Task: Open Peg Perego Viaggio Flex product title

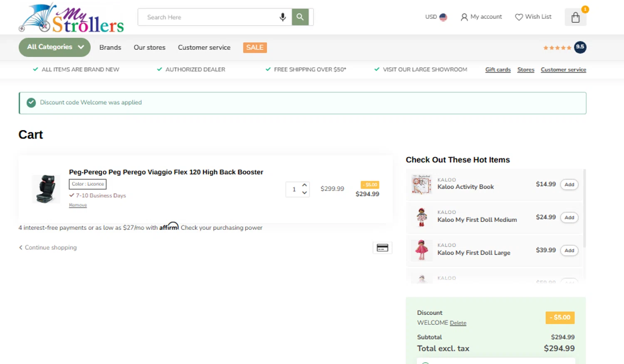Action: 166,172
